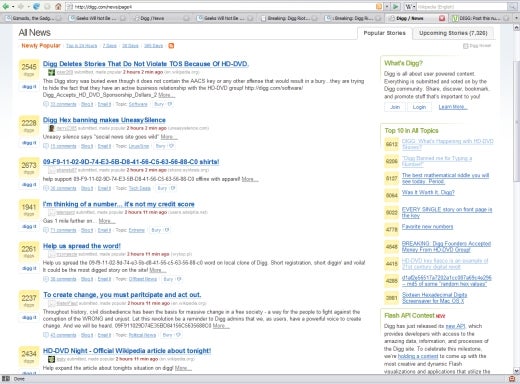Open 'EVERY SINGLE story on front page' Top 10 link
Screen dimensions: 520x384
447,212
